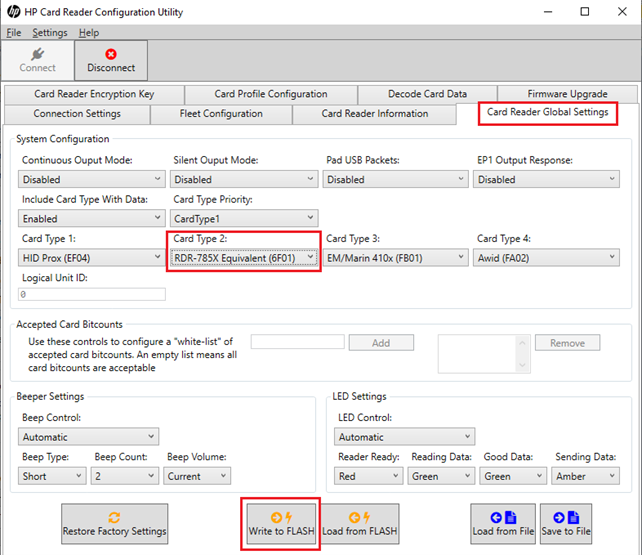Minimize the configuration utility window

tap(548, 12)
